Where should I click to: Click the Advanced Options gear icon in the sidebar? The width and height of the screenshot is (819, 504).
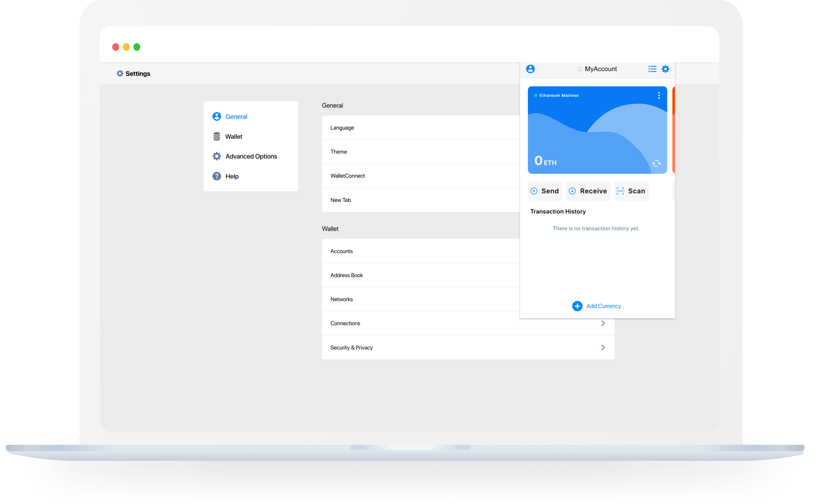217,156
